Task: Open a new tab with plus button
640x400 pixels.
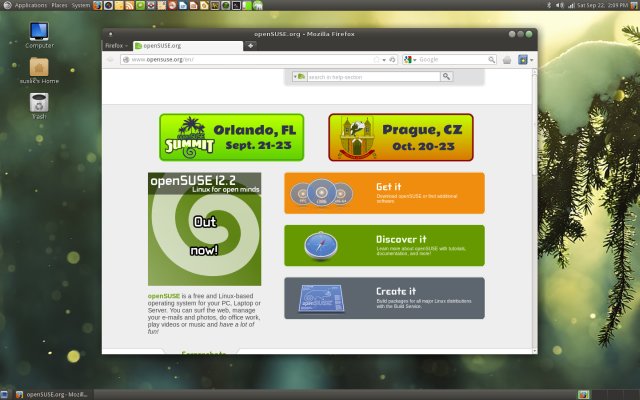Action: point(250,45)
